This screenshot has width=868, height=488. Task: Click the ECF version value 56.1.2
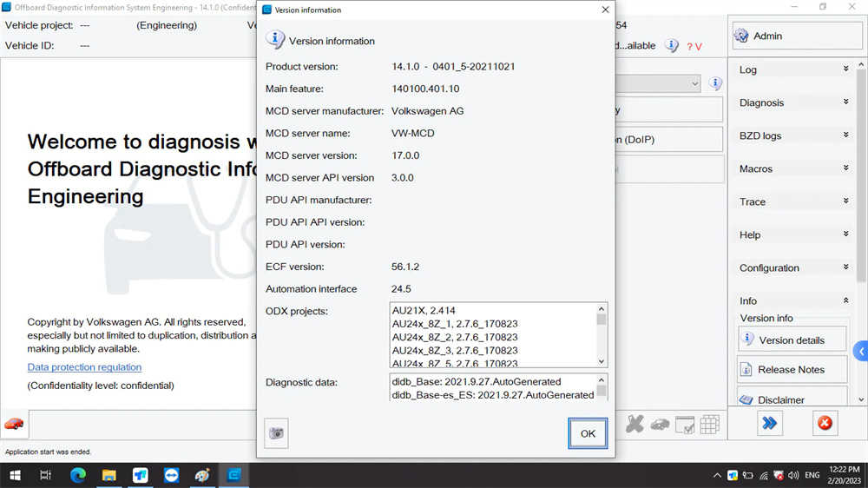(404, 267)
